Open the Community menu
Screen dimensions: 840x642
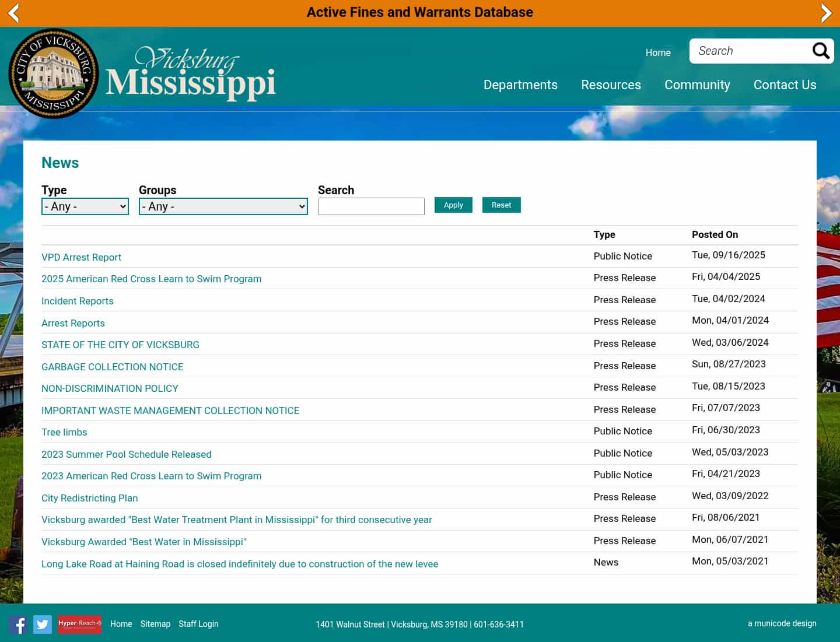(x=697, y=85)
